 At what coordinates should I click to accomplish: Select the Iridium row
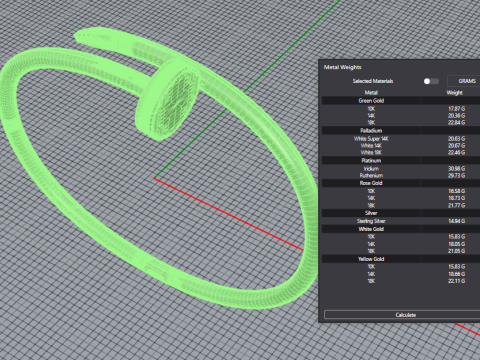pos(401,168)
